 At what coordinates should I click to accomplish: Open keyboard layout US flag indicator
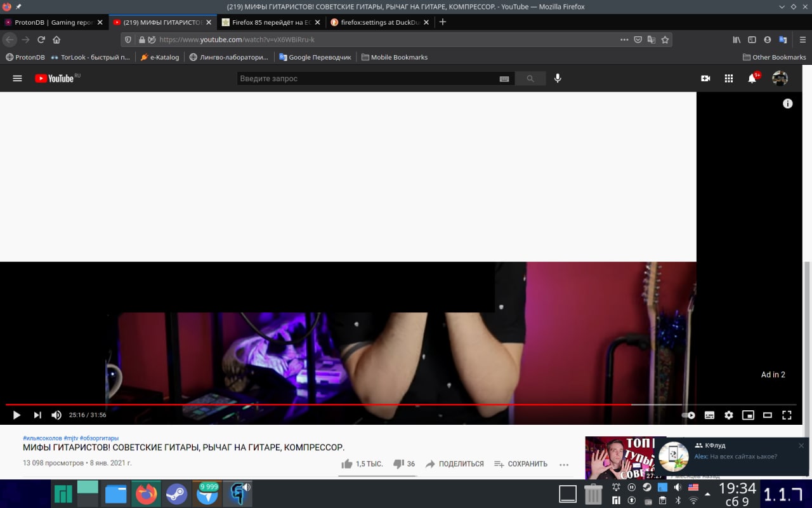(693, 488)
